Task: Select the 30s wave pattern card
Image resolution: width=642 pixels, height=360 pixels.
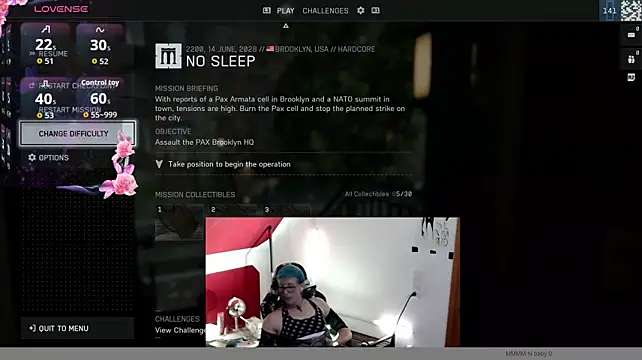Action: 100,45
